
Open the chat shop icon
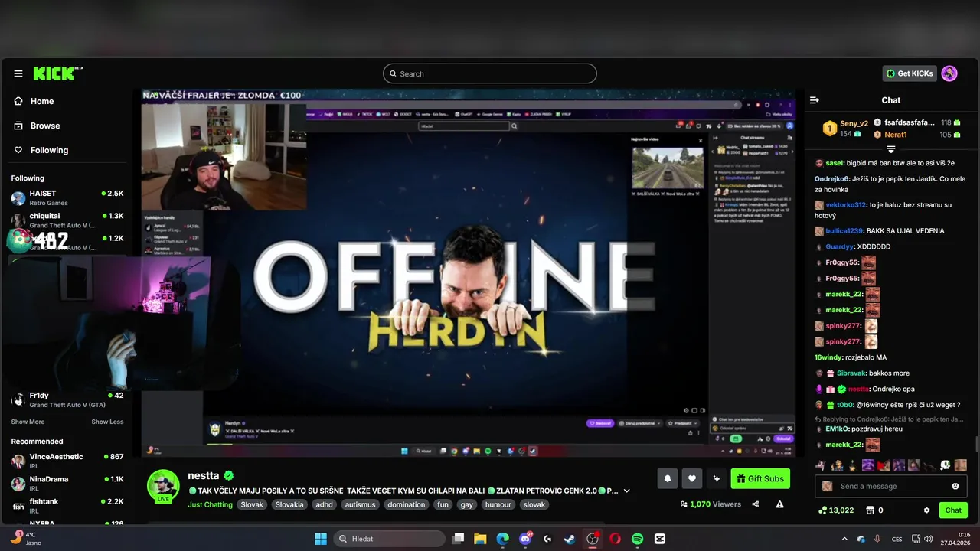(870, 510)
